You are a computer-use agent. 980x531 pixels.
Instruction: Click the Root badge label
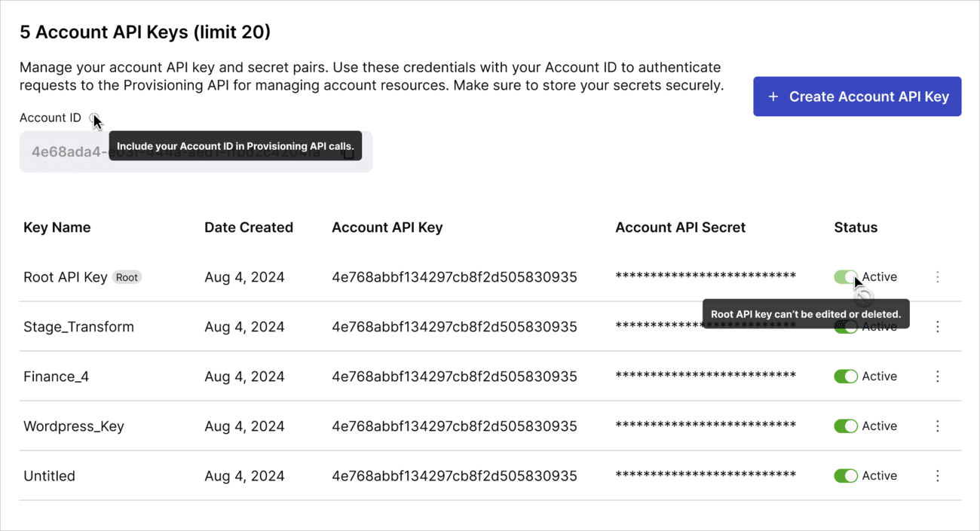[127, 277]
